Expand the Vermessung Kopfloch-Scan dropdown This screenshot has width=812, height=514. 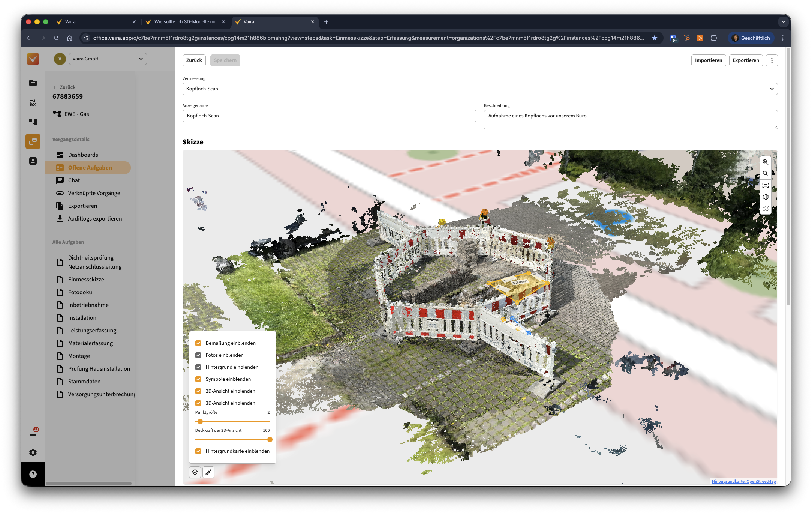pyautogui.click(x=480, y=89)
